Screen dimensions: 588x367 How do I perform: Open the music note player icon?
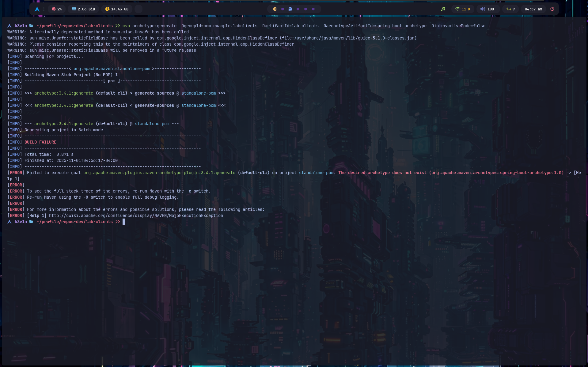click(443, 9)
